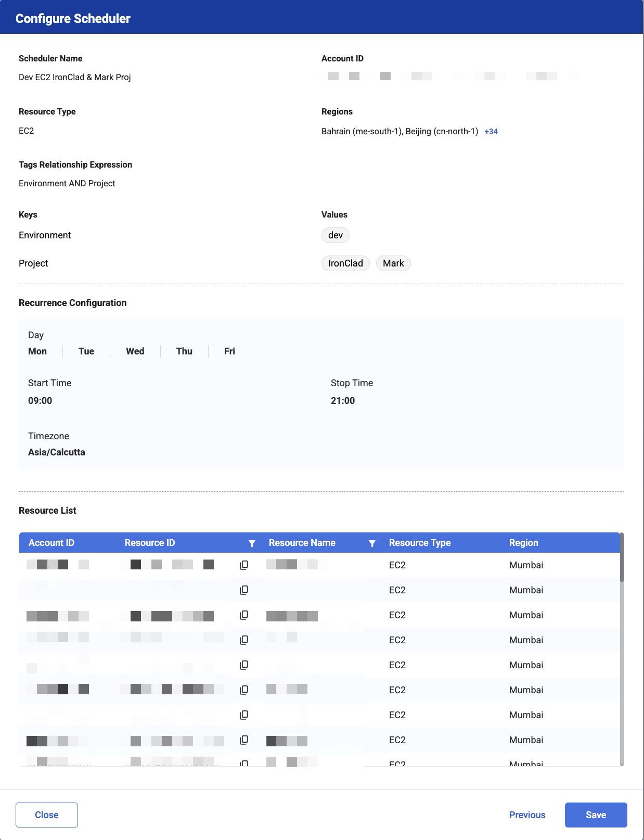Viewport: 644px width, 840px height.
Task: Open the Resource Name column filter
Action: click(372, 543)
